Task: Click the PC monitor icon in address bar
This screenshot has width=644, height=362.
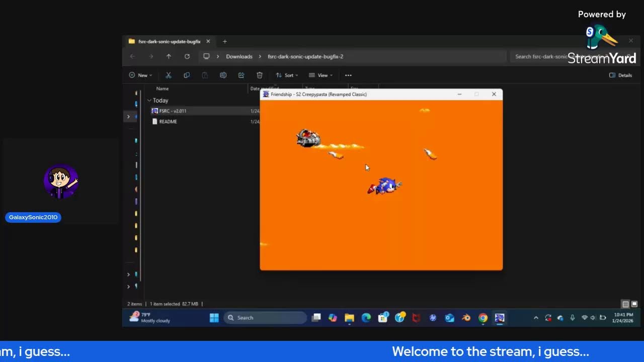Action: 206,56
